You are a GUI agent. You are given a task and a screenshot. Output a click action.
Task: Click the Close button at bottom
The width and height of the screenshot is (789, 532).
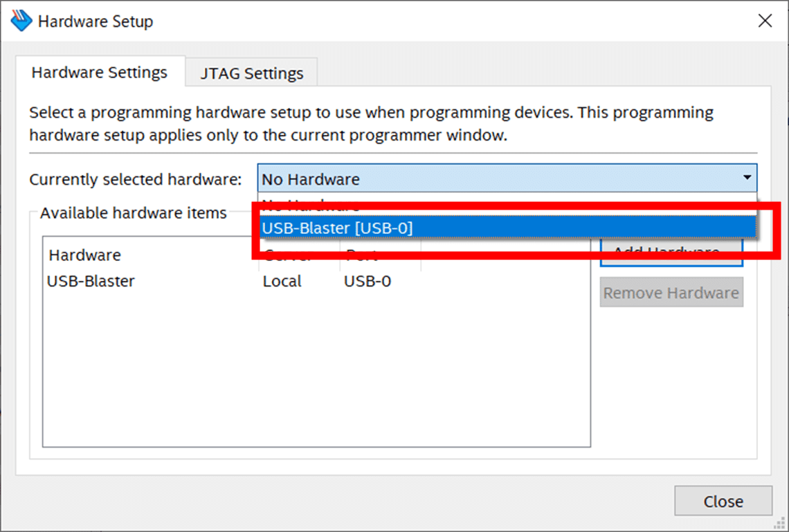point(723,501)
